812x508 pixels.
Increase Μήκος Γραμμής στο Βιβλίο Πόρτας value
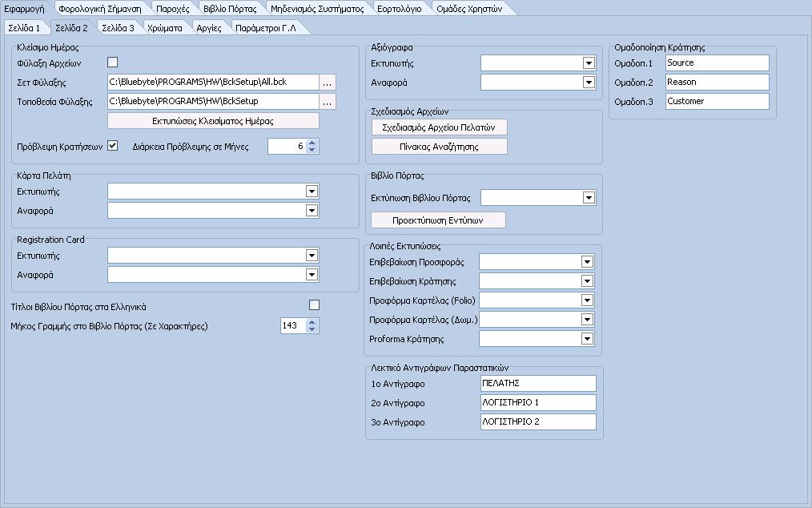[312, 322]
